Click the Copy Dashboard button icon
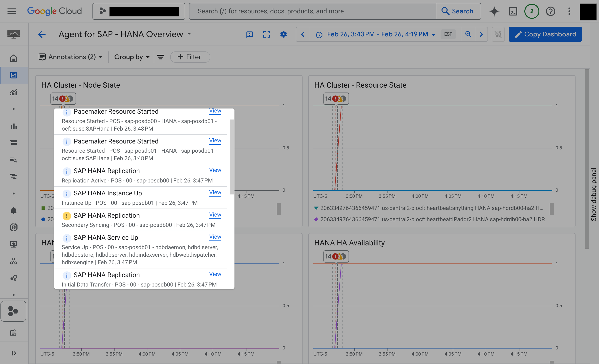The height and width of the screenshot is (364, 599). (x=517, y=34)
